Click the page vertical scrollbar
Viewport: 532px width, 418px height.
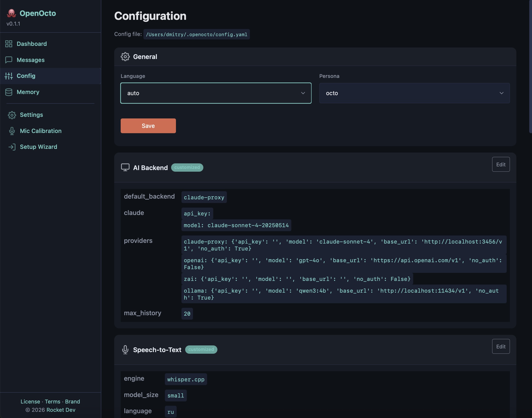pos(531,67)
